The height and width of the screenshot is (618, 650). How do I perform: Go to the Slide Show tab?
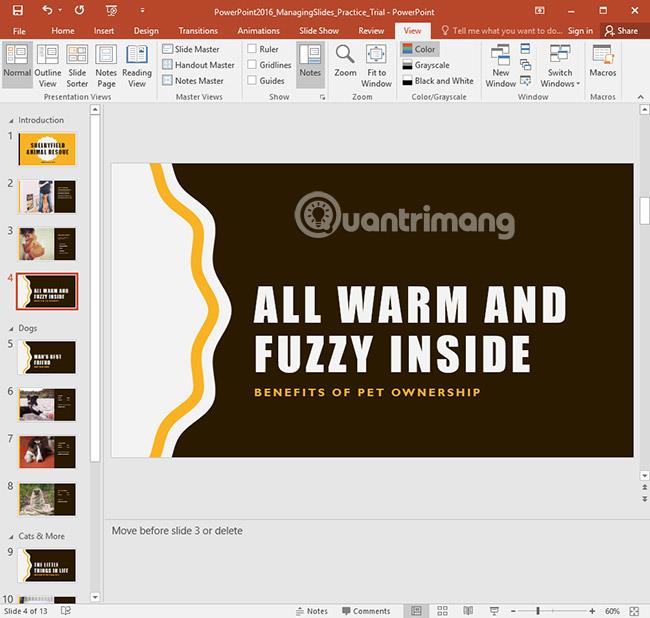click(x=319, y=31)
